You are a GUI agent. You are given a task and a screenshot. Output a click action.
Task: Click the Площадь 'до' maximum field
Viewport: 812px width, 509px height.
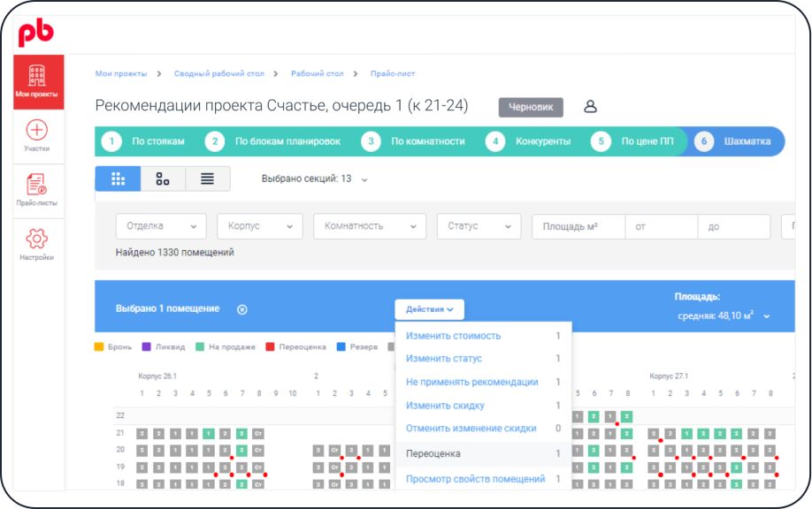734,226
